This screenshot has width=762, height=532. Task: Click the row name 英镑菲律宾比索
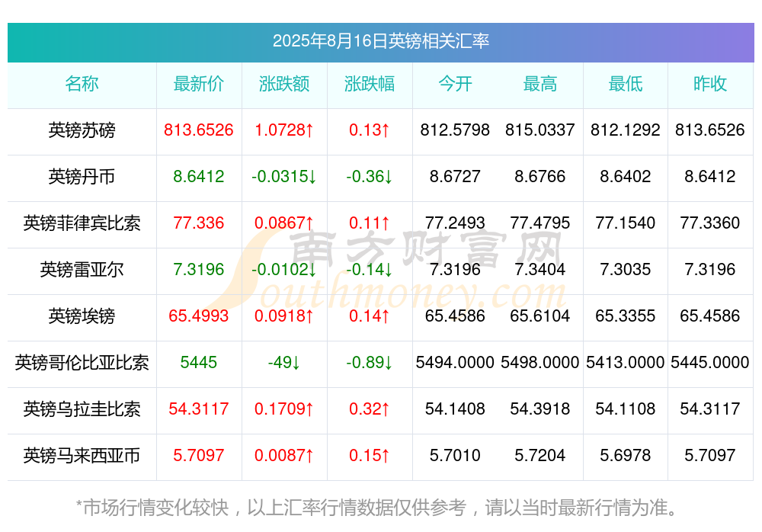coord(82,223)
